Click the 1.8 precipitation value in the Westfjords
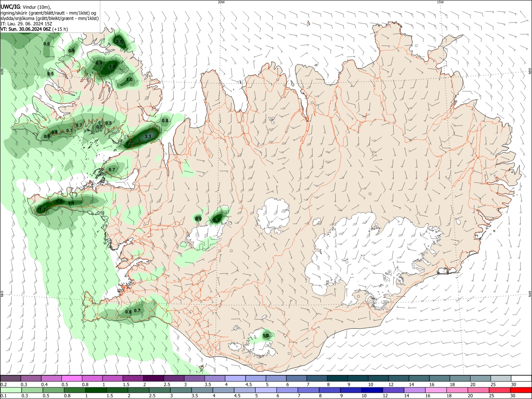 pyautogui.click(x=112, y=66)
